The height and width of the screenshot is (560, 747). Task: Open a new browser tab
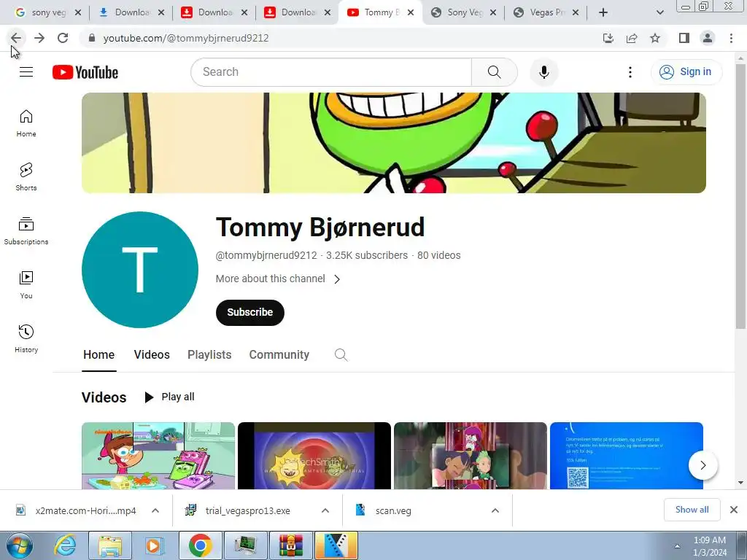(603, 12)
